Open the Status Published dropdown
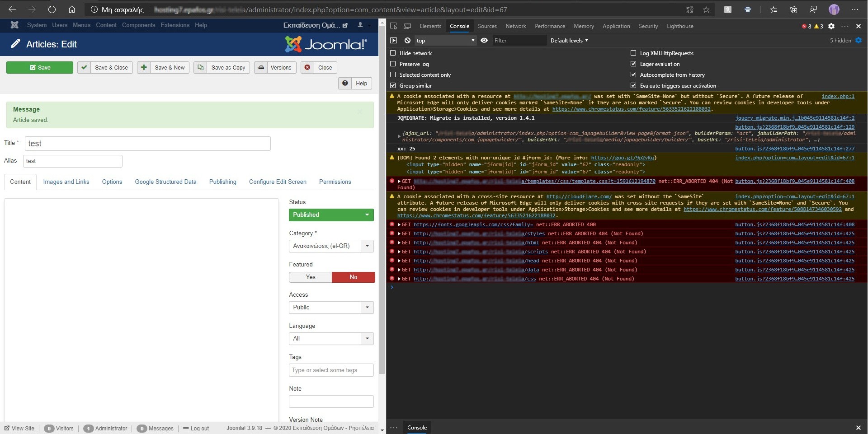 click(x=331, y=215)
